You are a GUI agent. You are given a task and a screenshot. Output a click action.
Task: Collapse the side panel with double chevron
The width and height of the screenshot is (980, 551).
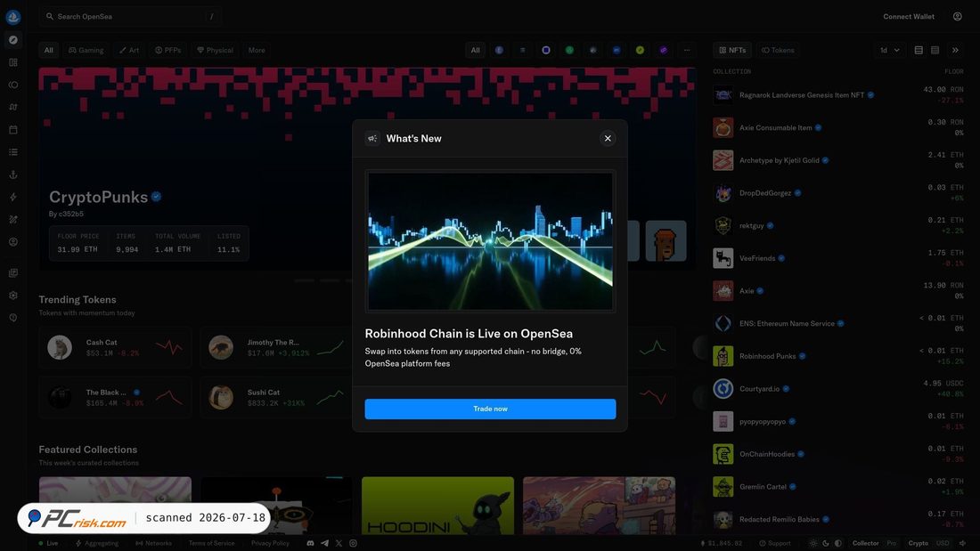(956, 51)
